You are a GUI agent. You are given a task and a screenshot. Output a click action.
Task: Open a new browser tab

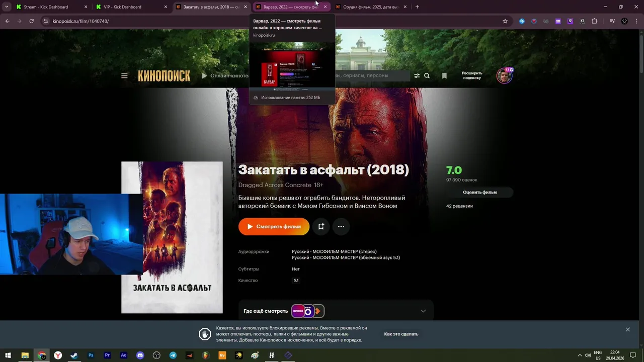click(x=417, y=7)
